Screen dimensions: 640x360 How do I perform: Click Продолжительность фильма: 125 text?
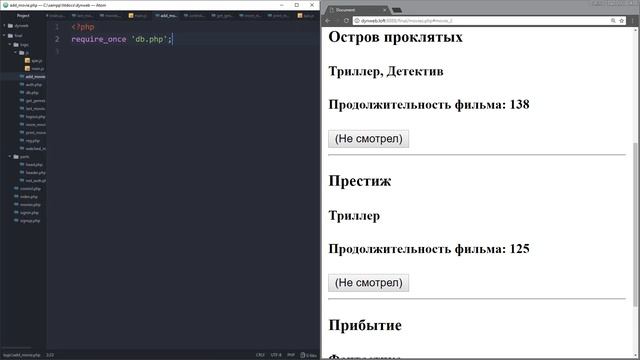coord(429,249)
